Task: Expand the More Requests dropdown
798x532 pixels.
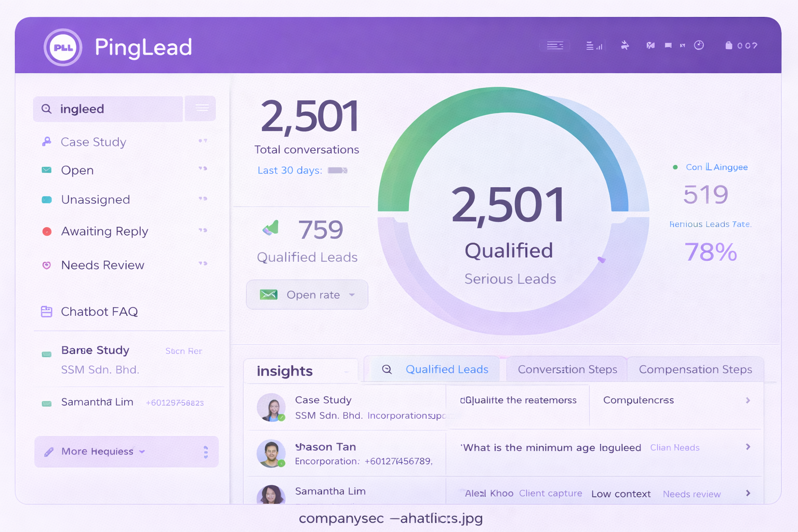Action: tap(142, 451)
